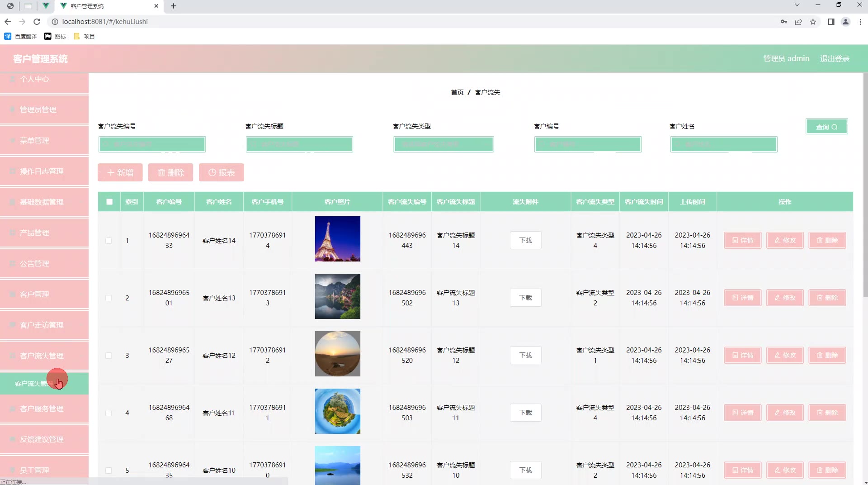Expand the 基础数据管理 sidebar menu

tap(44, 202)
